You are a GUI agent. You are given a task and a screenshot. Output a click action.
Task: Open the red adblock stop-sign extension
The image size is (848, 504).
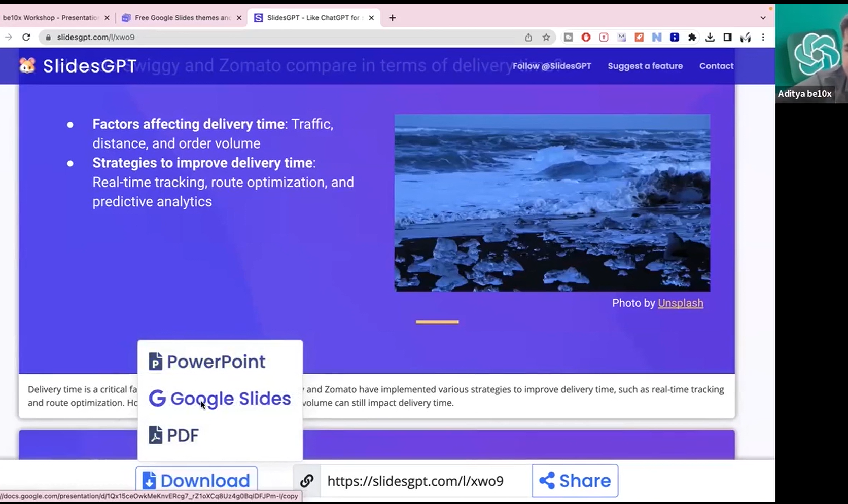click(x=586, y=37)
